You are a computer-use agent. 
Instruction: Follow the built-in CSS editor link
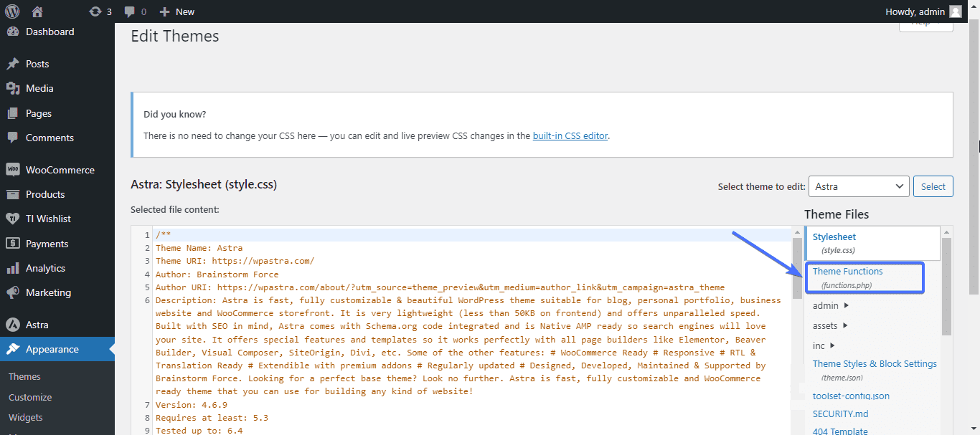[x=570, y=135]
